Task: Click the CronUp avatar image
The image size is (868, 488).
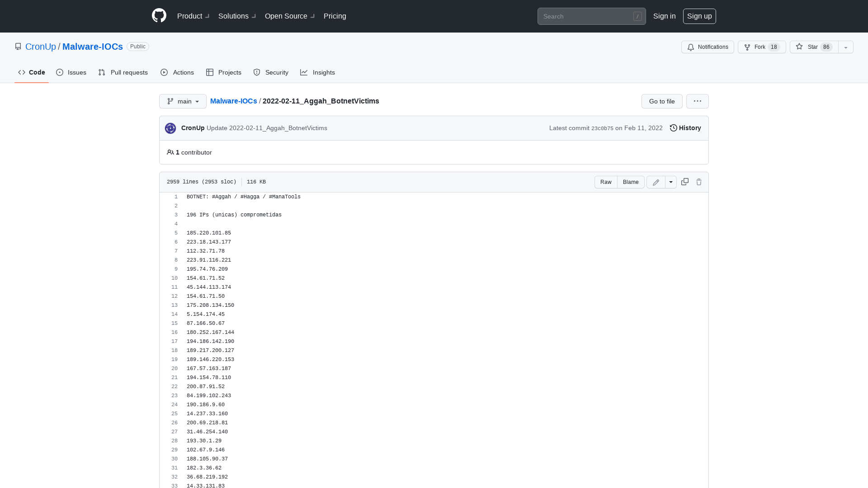Action: point(170,128)
